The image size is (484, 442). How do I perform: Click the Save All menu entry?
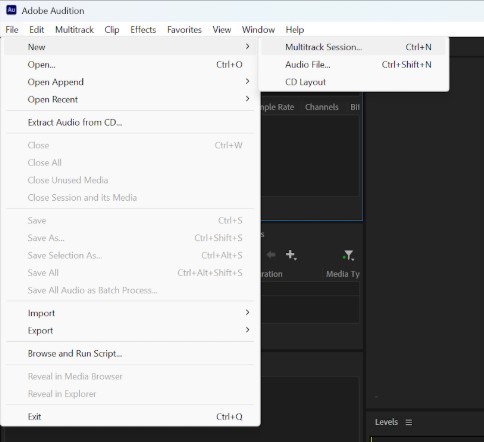pos(130,273)
